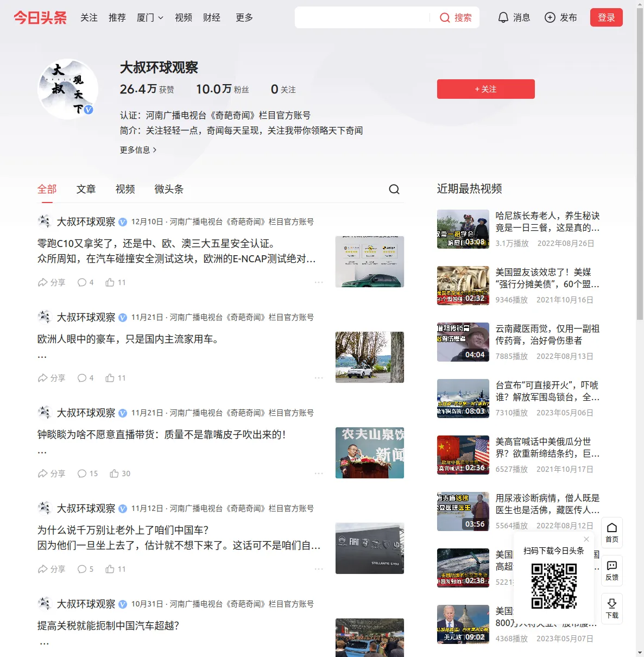The image size is (644, 657).
Task: Click the 零跑C10 post car thumbnail
Action: pos(370,262)
